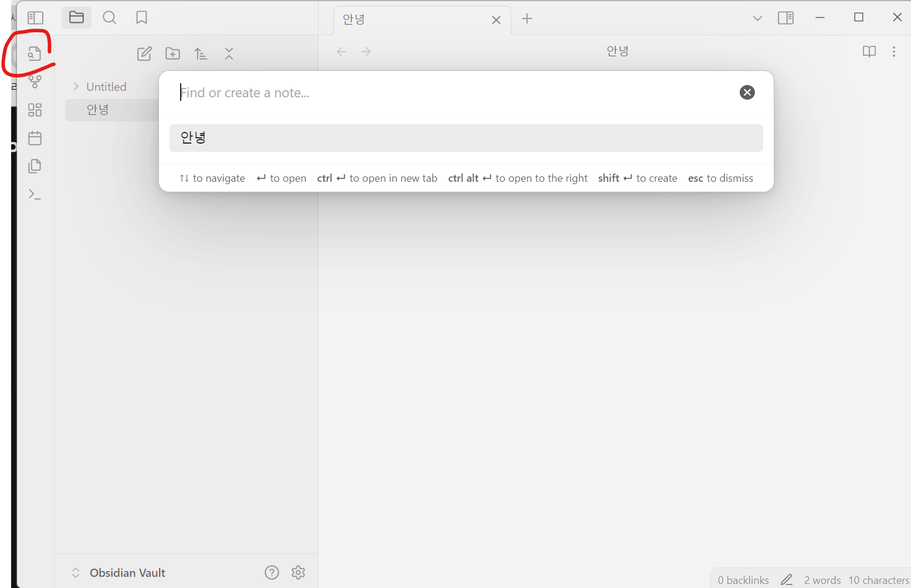Create a new note icon
The height and width of the screenshot is (588, 911).
(144, 54)
